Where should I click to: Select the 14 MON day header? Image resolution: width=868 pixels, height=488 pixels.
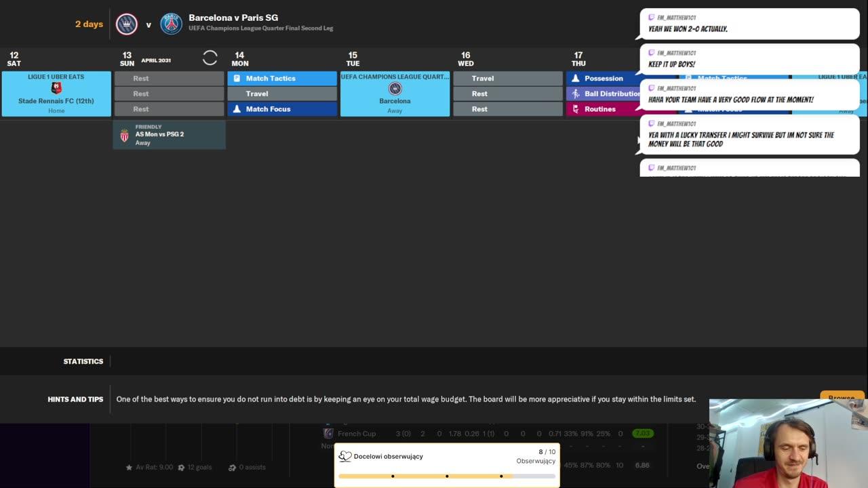(240, 59)
